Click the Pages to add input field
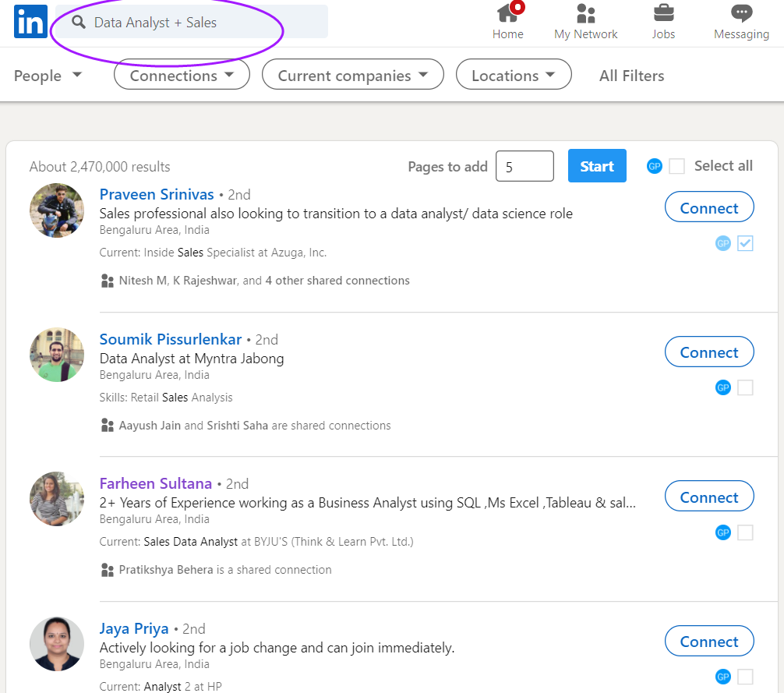 (x=524, y=166)
